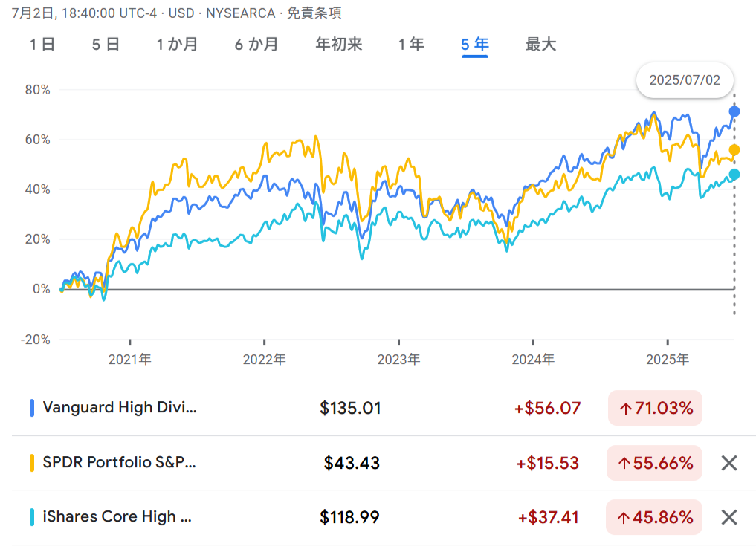Screen dimensions: 756x558
Task: Click the teal endpoint dot on the chart
Action: pos(734,175)
